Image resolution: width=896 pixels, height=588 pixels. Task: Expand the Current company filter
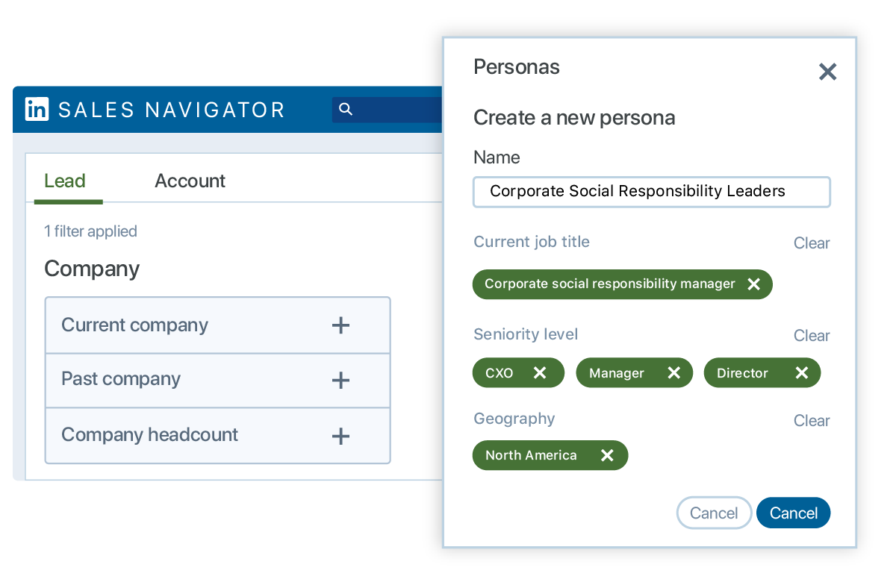(x=340, y=325)
